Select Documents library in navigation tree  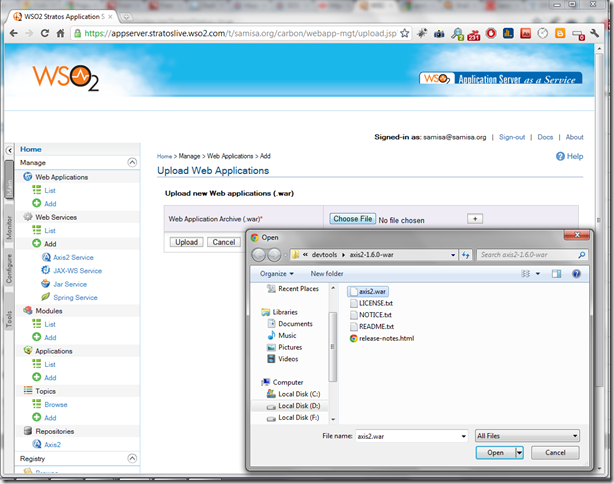(291, 323)
